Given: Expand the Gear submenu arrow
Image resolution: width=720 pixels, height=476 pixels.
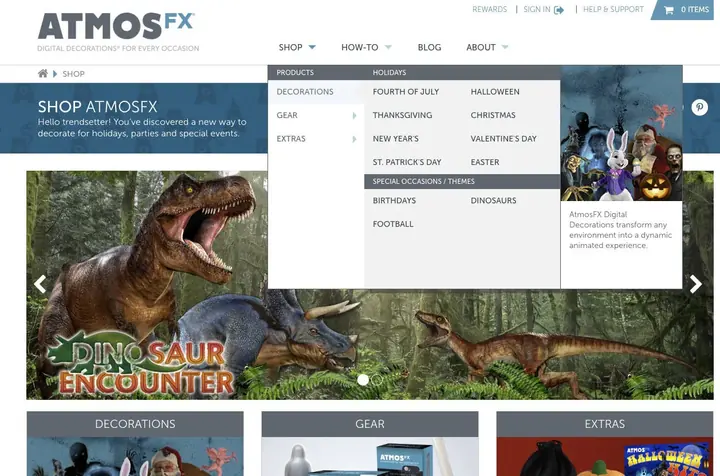Looking at the screenshot, I should tap(354, 116).
